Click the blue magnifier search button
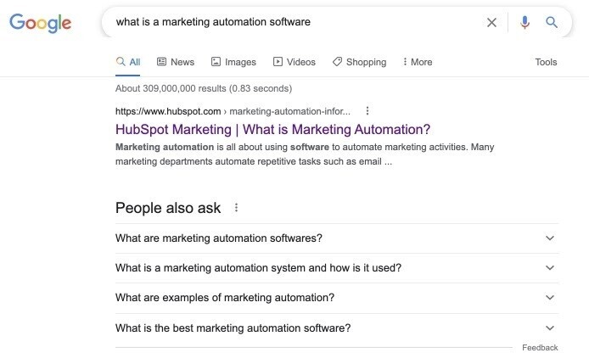 point(552,23)
